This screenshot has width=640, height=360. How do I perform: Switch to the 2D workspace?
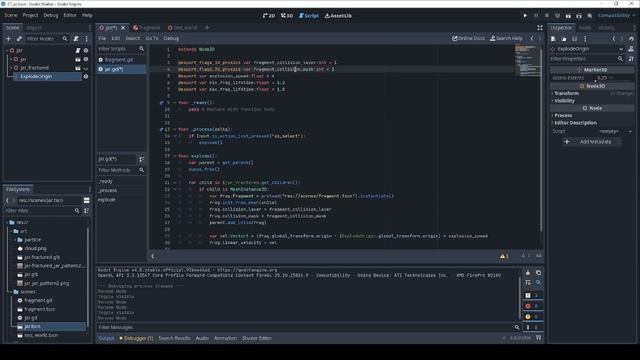click(269, 16)
